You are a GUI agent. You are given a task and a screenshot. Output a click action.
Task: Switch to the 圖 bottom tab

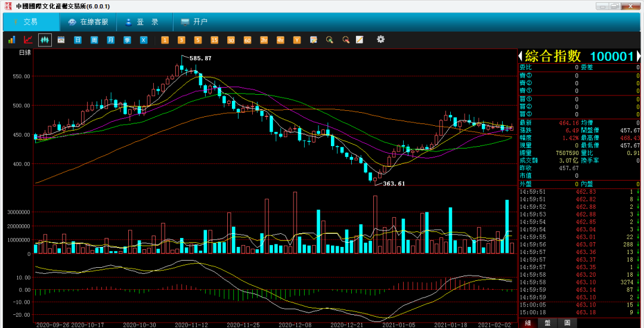567,323
